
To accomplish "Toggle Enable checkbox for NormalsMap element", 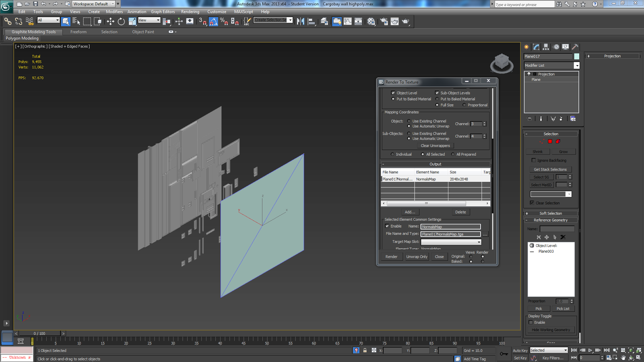I will point(387,226).
